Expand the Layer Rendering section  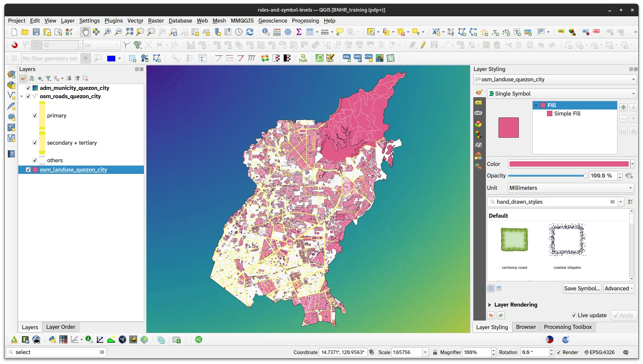pos(490,305)
